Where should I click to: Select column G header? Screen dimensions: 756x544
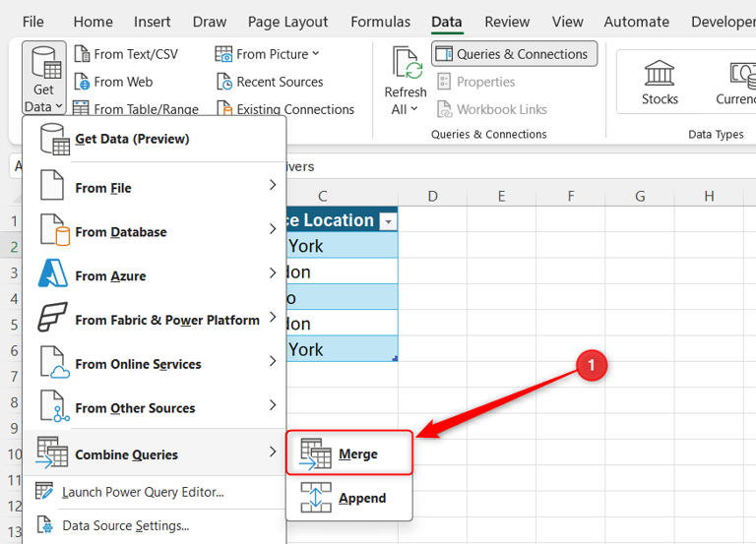click(x=640, y=197)
